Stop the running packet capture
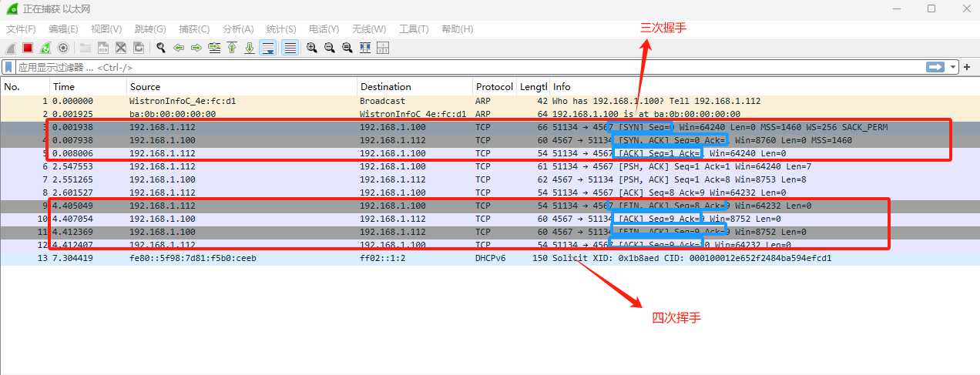Viewport: 980px width, 375px height. [x=28, y=48]
